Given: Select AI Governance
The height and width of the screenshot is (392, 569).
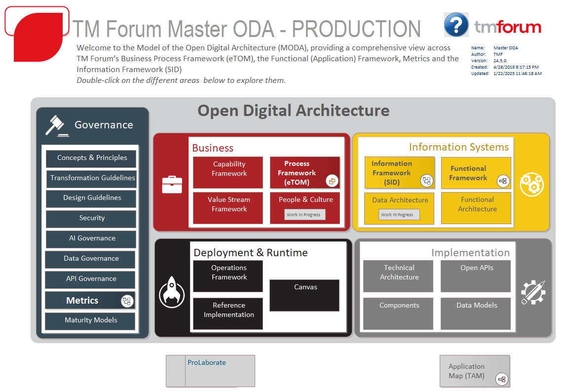Looking at the screenshot, I should pos(91,239).
